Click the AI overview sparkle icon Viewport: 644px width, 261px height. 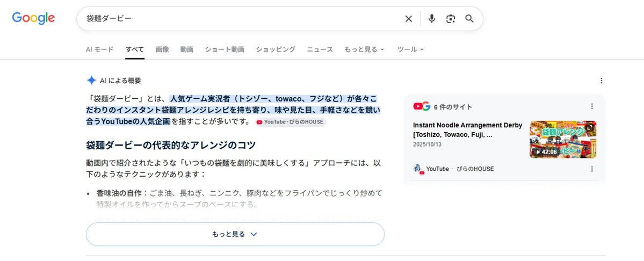coord(91,81)
